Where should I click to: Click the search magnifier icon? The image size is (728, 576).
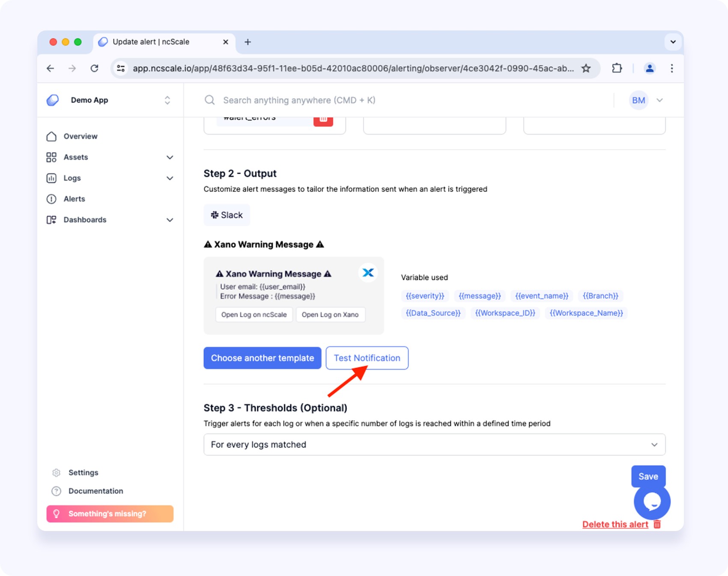click(x=210, y=100)
